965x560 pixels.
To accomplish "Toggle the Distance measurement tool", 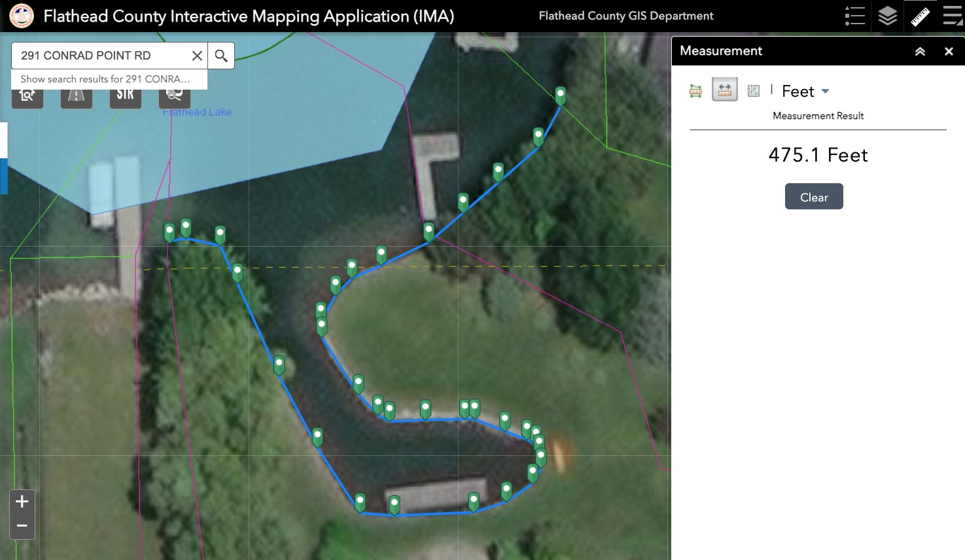I will pyautogui.click(x=725, y=90).
